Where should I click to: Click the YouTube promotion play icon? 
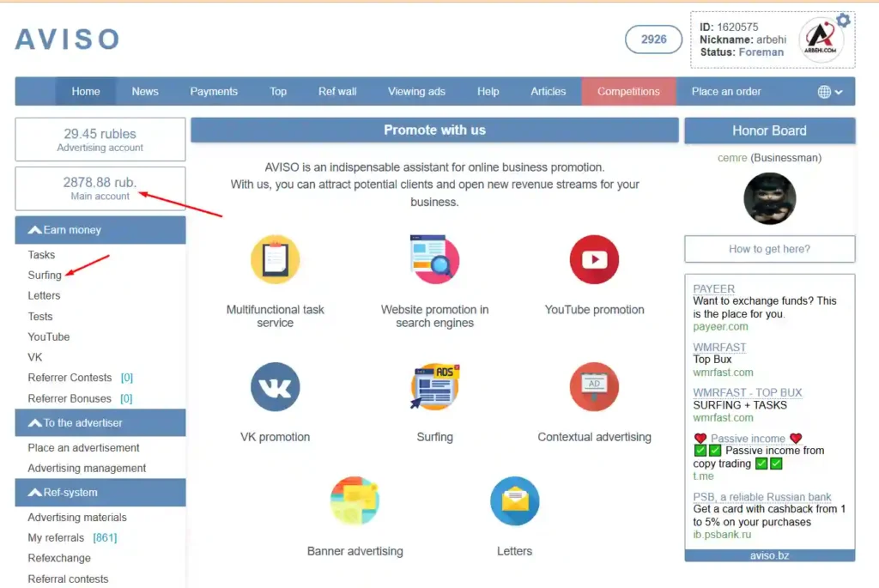pyautogui.click(x=594, y=259)
